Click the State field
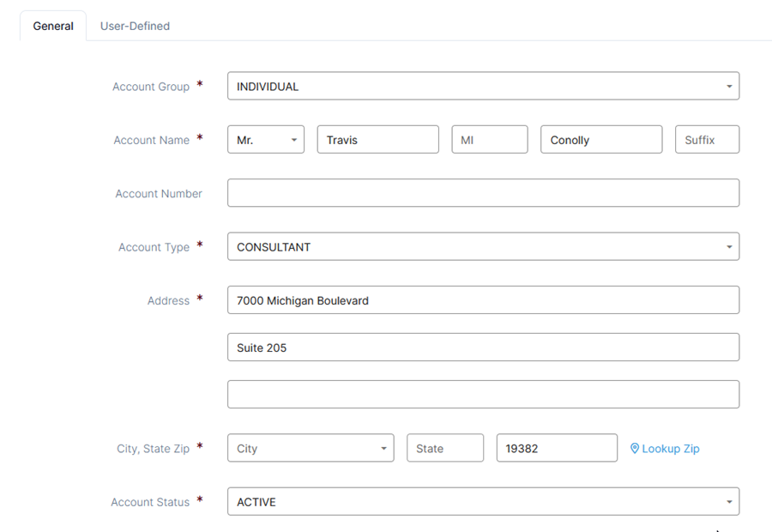 pos(445,448)
